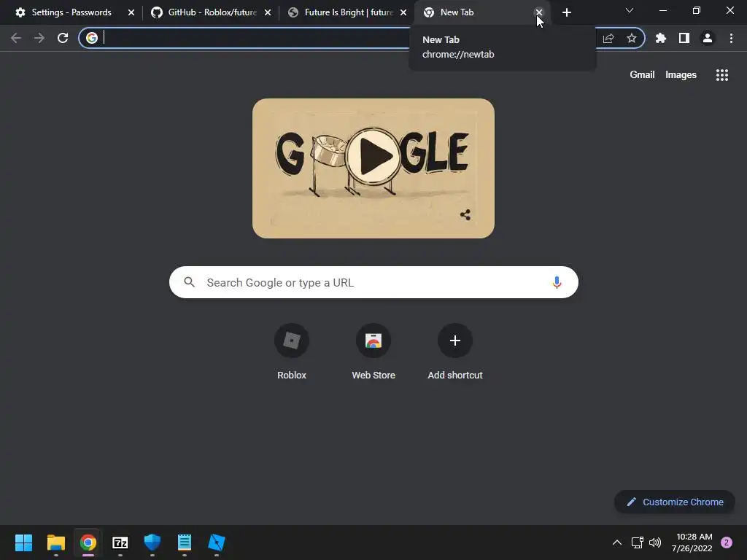
Task: Reload the current page
Action: click(63, 38)
